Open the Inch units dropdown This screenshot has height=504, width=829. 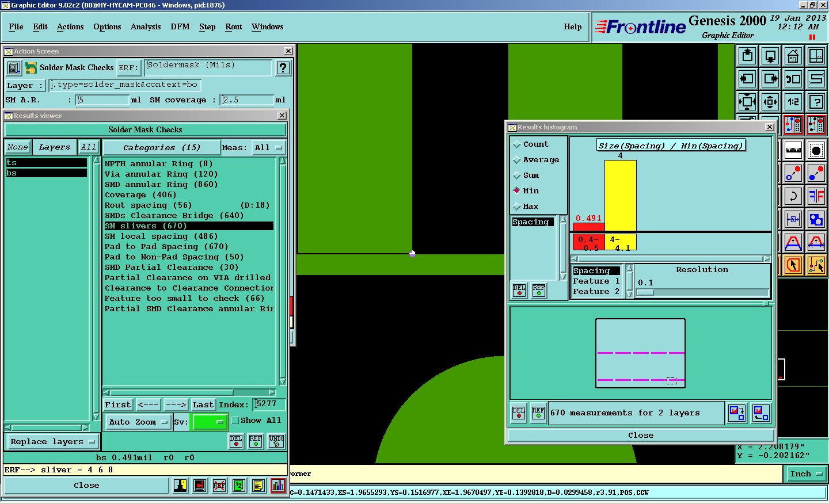pyautogui.click(x=806, y=474)
